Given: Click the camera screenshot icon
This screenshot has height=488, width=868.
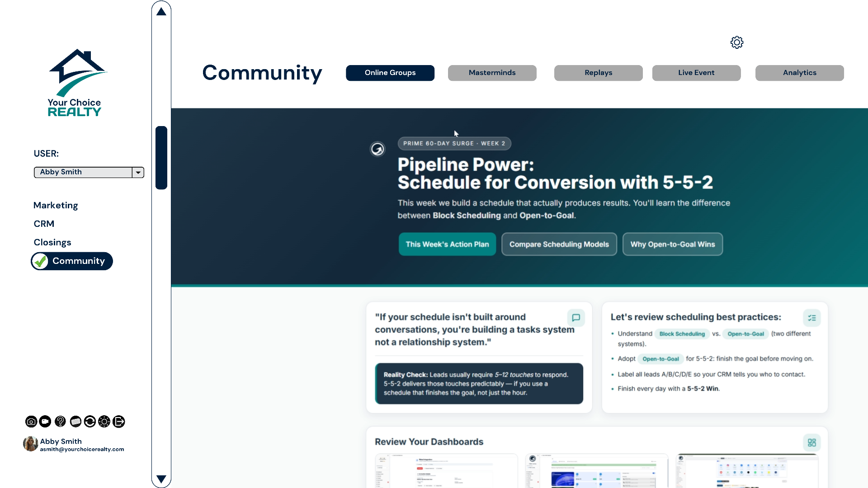Looking at the screenshot, I should coord(31,422).
